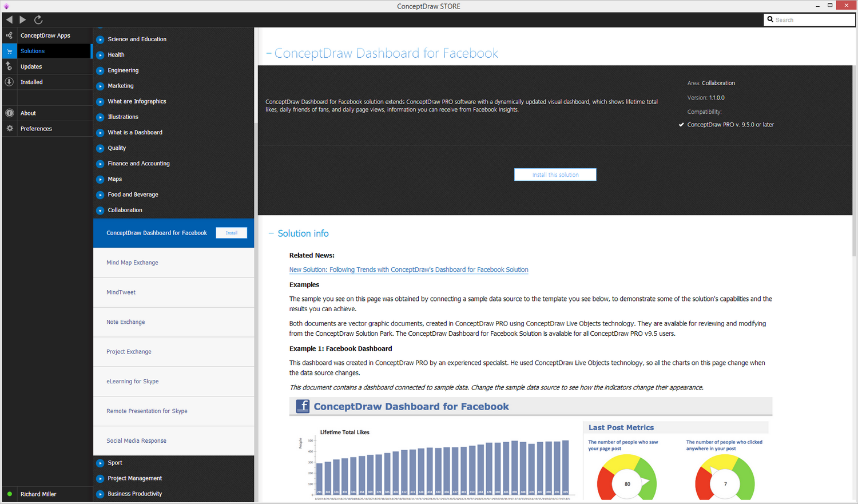This screenshot has width=858, height=504.
Task: Click the compatibility checkmark for ConceptDraw PRO
Action: coord(681,125)
